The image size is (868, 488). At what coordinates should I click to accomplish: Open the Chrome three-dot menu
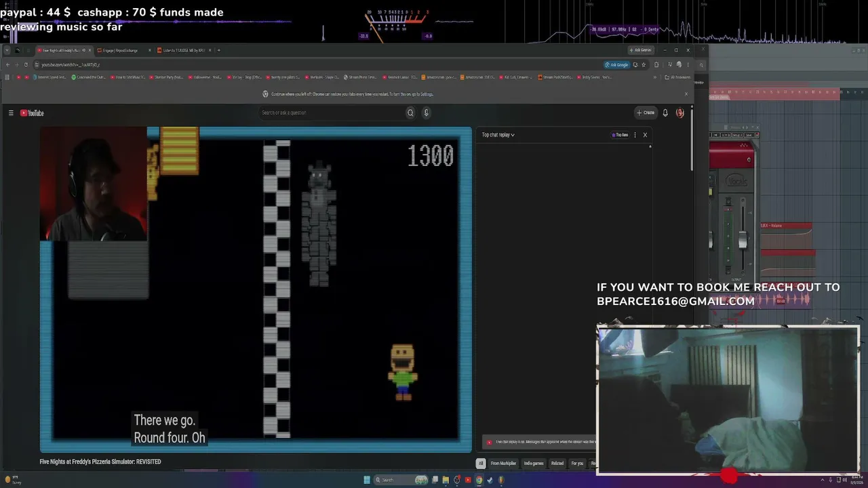tap(688, 65)
